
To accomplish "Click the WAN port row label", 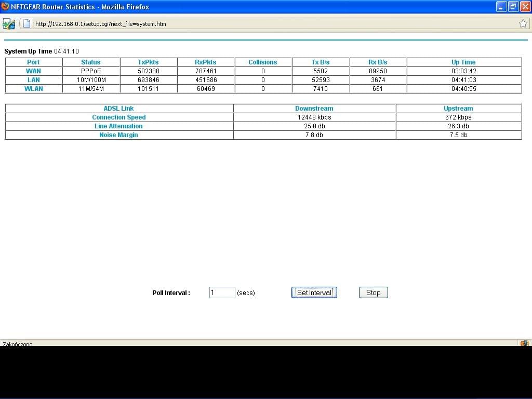I will point(33,71).
